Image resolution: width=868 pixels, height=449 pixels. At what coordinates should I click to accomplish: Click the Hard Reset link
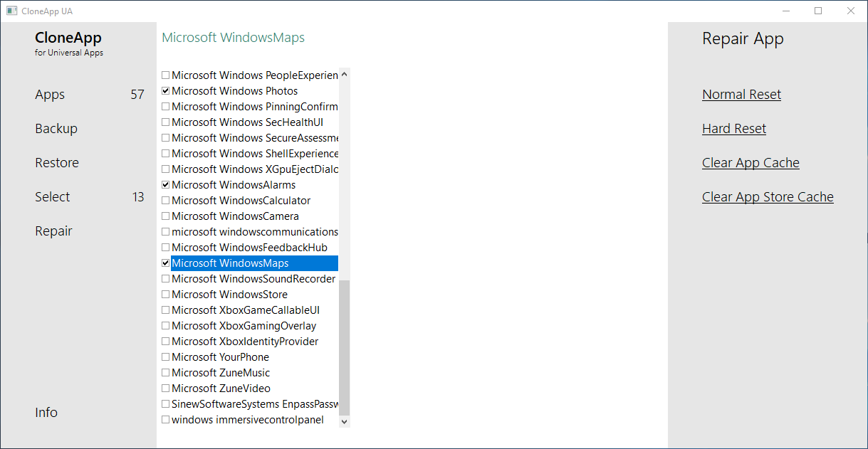(734, 129)
